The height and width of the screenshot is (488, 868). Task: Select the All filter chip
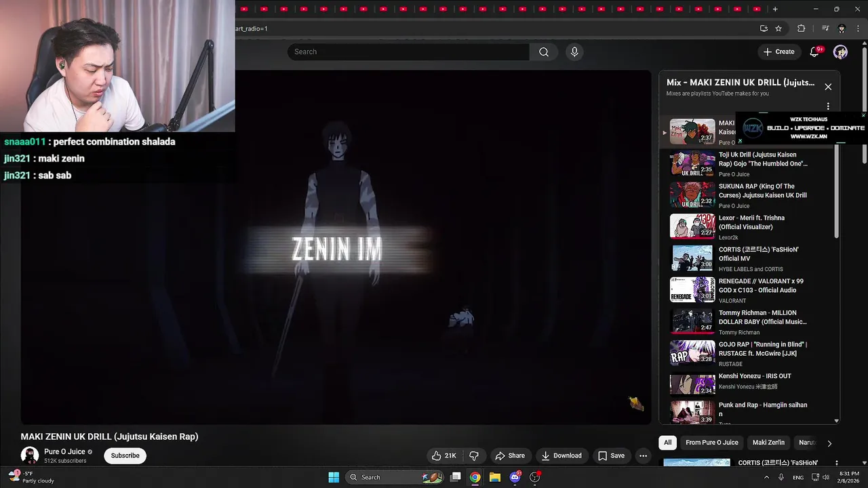pos(667,443)
